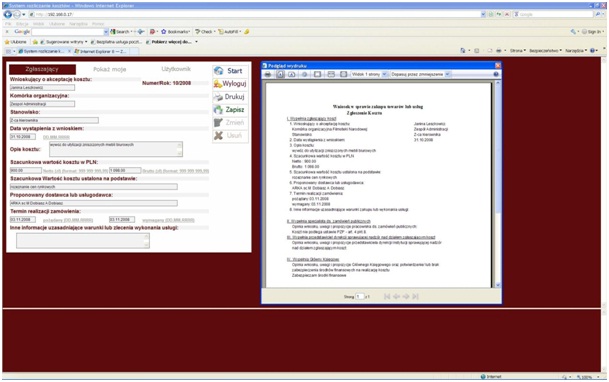Screen dimensions: 609x382
Task: Click the help icon in the print preview toolbar
Action: (496, 74)
